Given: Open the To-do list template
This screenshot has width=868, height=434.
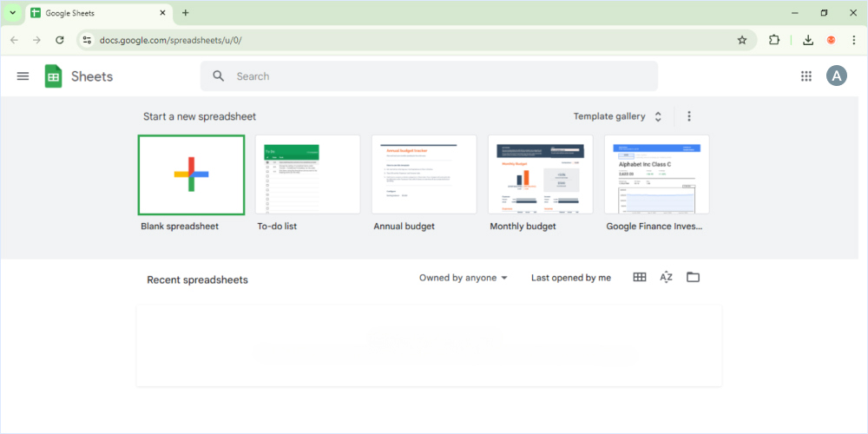Looking at the screenshot, I should tap(307, 174).
